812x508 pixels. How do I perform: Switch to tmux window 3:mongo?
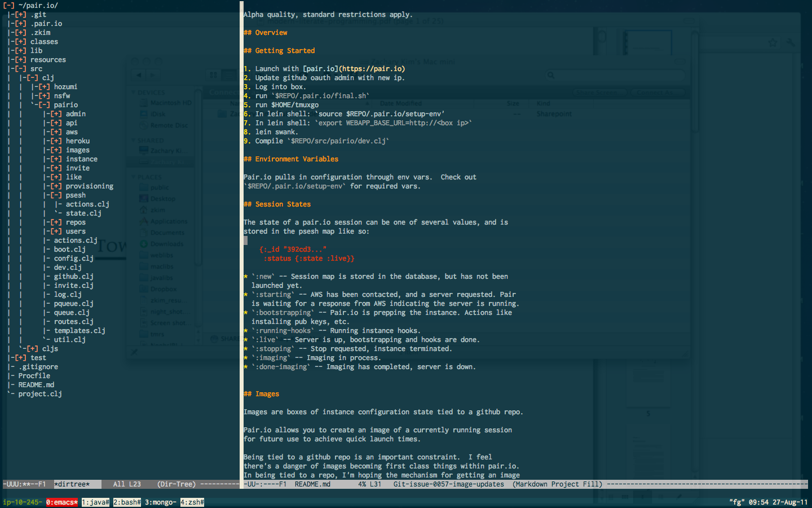[x=160, y=501]
